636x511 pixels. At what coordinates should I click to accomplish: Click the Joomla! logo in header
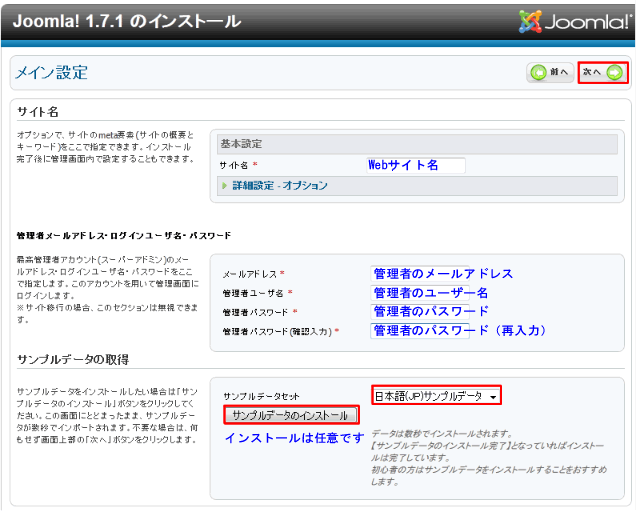(x=576, y=21)
